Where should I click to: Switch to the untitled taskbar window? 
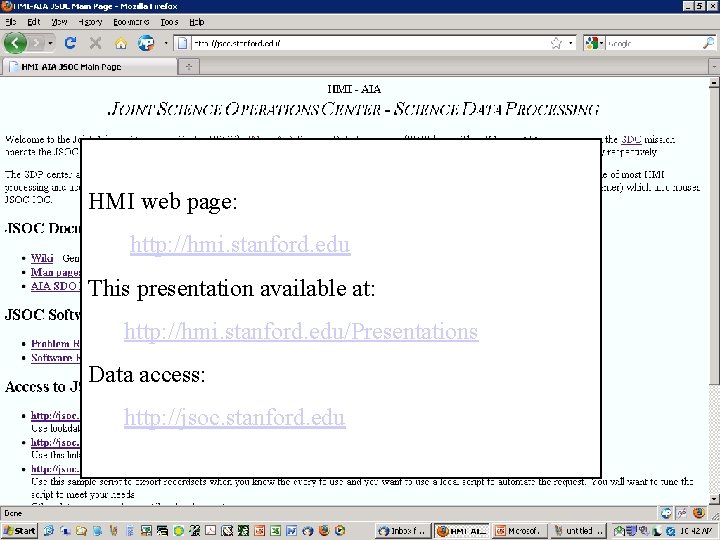coord(579,531)
